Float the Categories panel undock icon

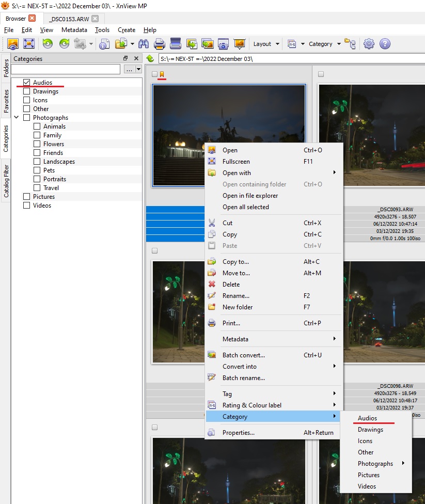point(125,58)
